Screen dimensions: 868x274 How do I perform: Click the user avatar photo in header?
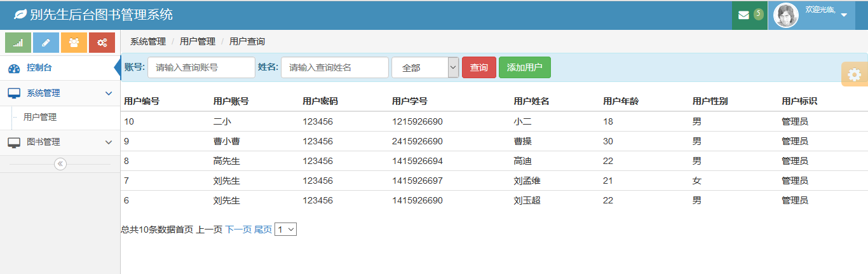[786, 15]
